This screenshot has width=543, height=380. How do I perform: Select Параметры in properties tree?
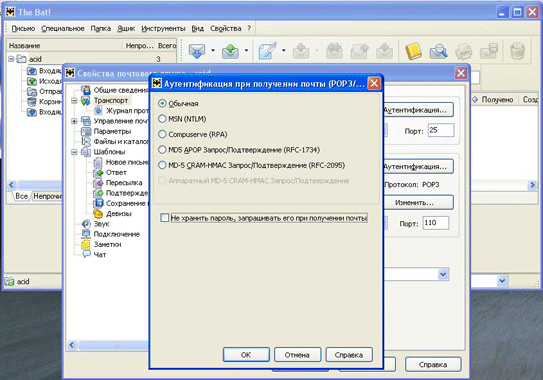[112, 131]
